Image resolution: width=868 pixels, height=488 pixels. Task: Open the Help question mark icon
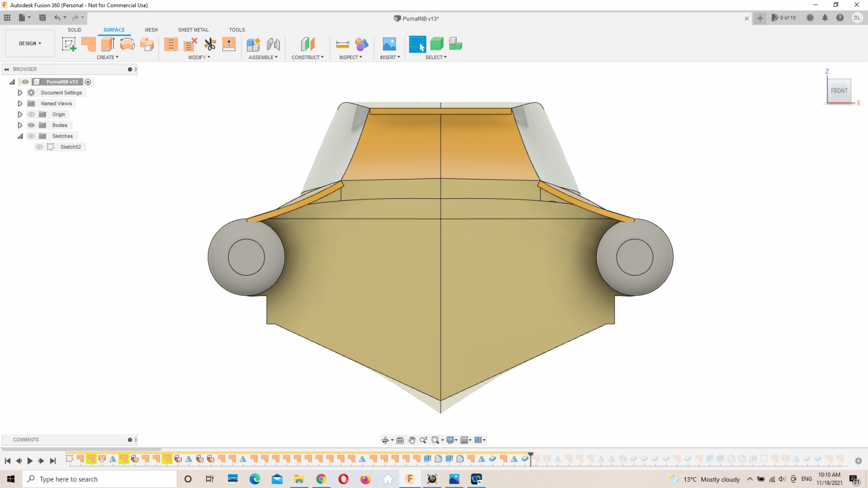840,18
